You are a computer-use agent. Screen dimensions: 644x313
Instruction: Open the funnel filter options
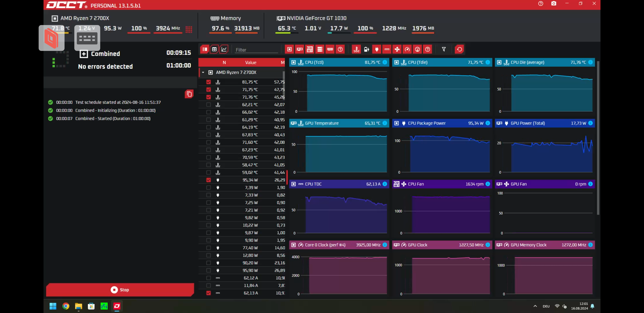pyautogui.click(x=444, y=49)
